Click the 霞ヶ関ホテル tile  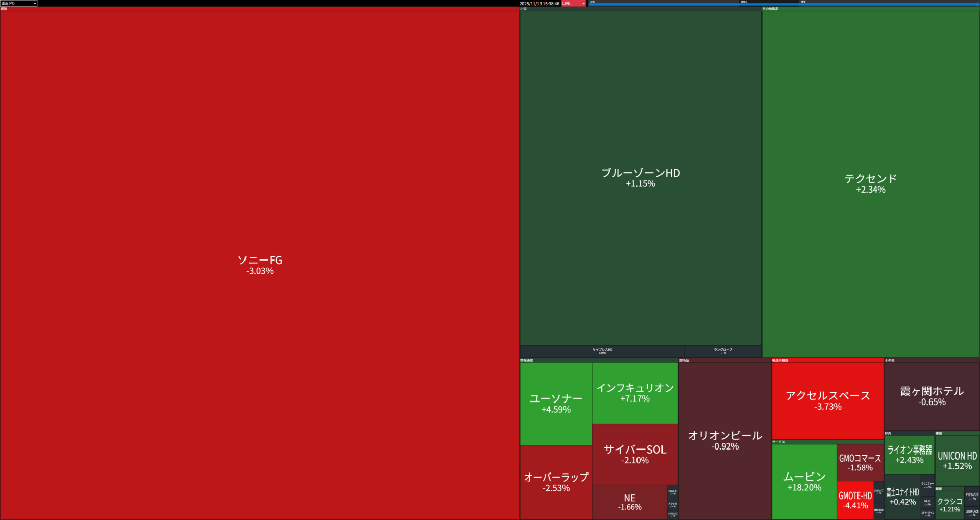932,396
